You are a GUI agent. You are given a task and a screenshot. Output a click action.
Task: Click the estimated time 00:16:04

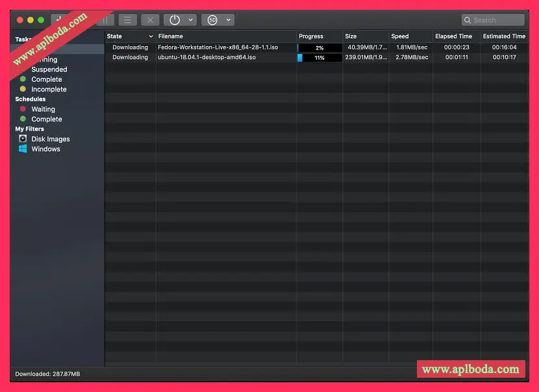505,47
